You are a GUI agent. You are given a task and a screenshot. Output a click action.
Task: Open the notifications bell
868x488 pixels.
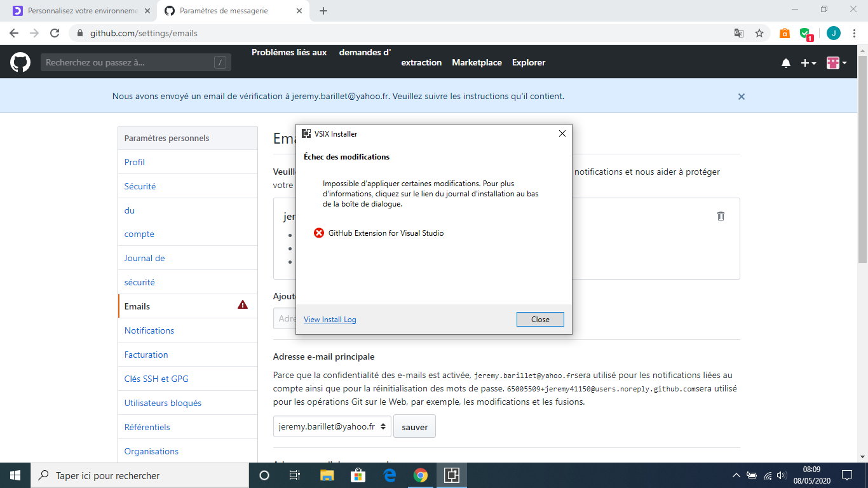pyautogui.click(x=785, y=63)
